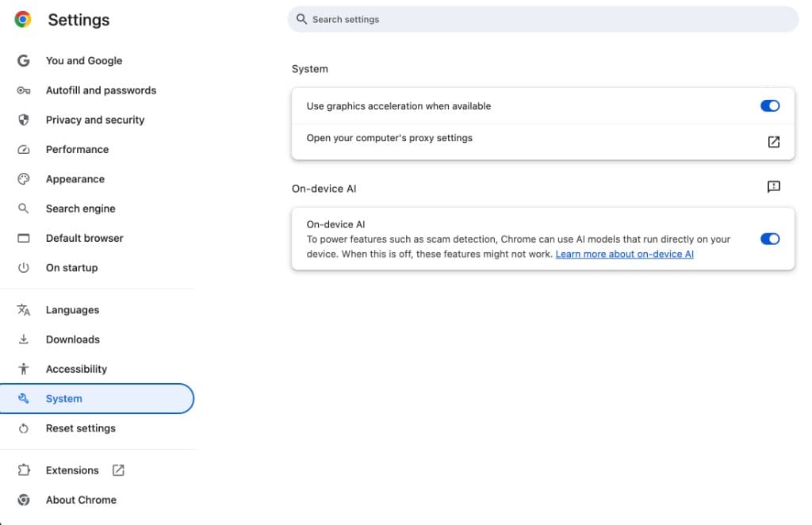This screenshot has width=812, height=525.
Task: Click the wrench icon for System
Action: pos(23,398)
